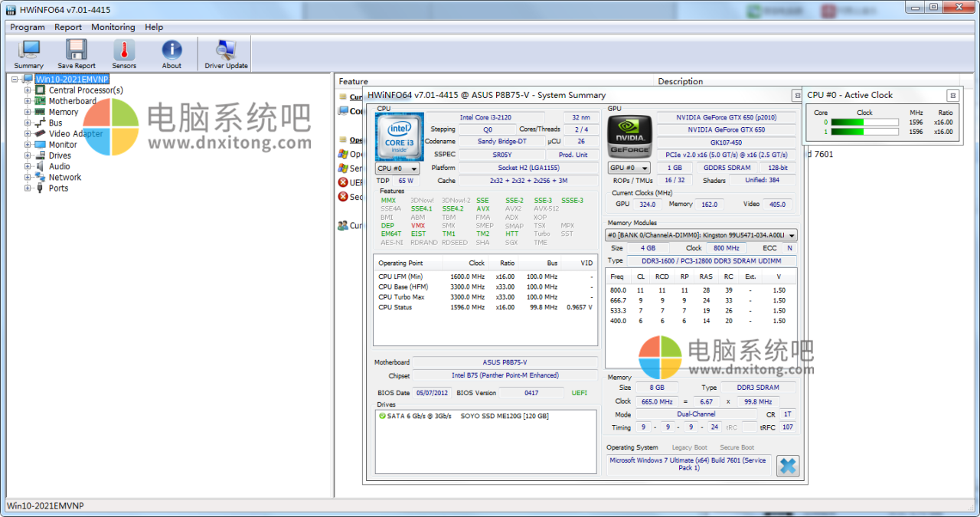Click the Motherboard tree icon

(41, 101)
